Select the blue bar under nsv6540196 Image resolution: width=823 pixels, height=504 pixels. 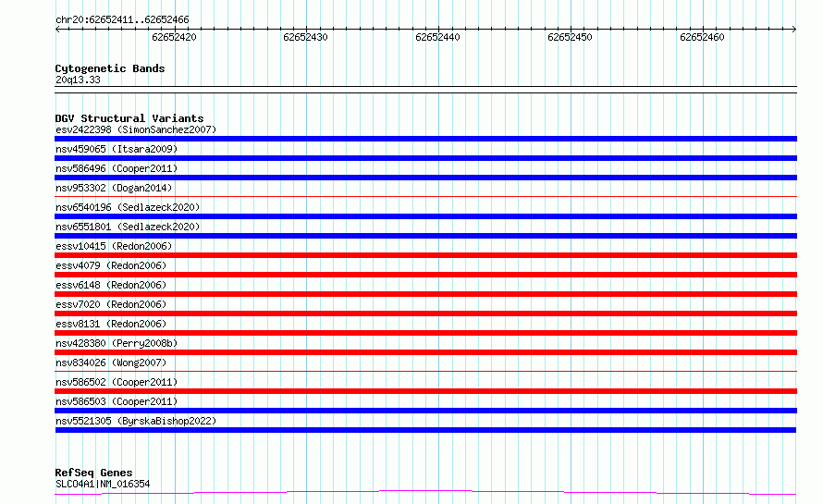coord(425,216)
